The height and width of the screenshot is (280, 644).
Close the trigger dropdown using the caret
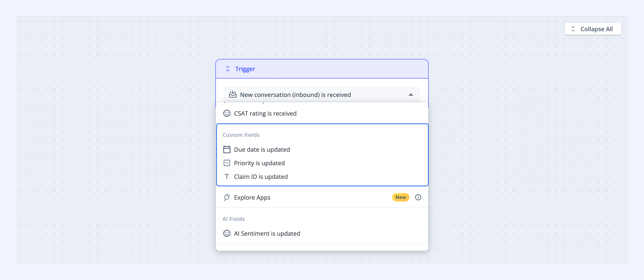[x=411, y=95]
